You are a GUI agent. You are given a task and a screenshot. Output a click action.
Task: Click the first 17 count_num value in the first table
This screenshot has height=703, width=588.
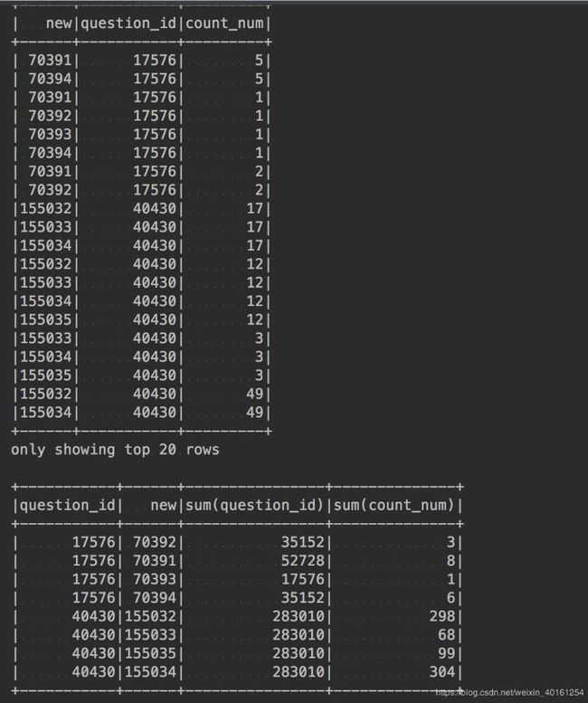click(255, 208)
